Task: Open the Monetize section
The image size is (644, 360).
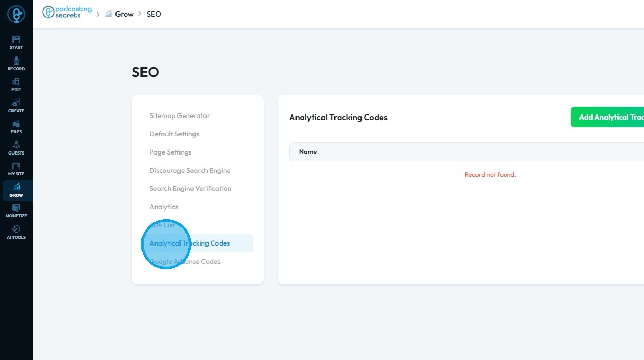Action: click(x=16, y=211)
